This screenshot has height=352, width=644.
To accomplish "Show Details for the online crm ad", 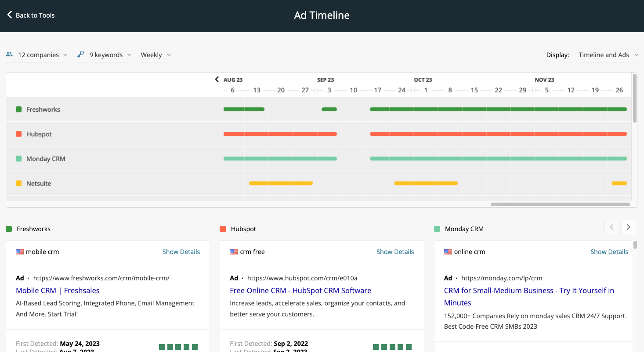I will pyautogui.click(x=609, y=252).
